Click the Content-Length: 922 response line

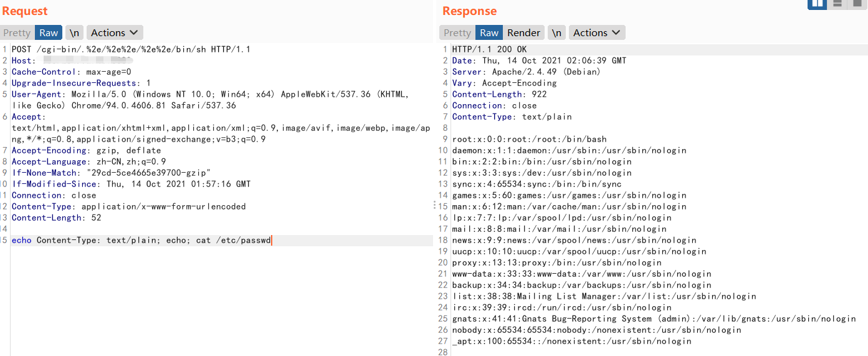500,94
